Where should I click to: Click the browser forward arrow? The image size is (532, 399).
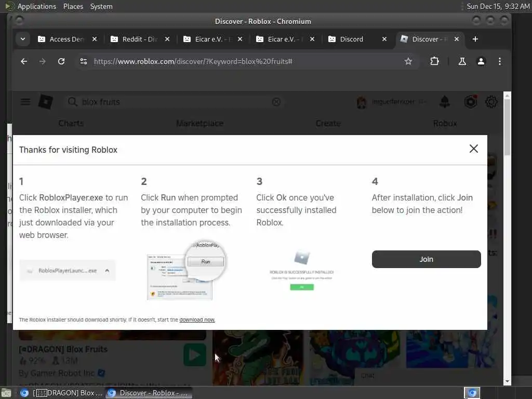(x=43, y=61)
